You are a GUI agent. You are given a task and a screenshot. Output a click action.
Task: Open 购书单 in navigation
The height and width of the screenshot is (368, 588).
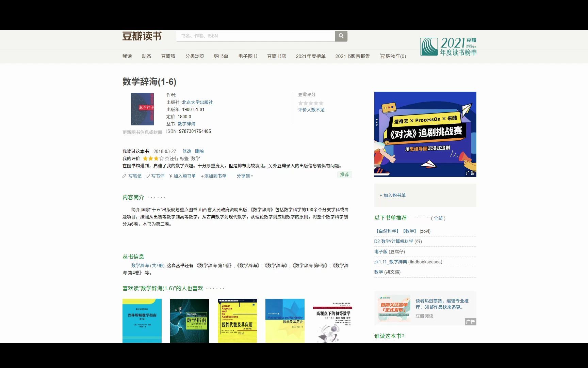tap(221, 56)
